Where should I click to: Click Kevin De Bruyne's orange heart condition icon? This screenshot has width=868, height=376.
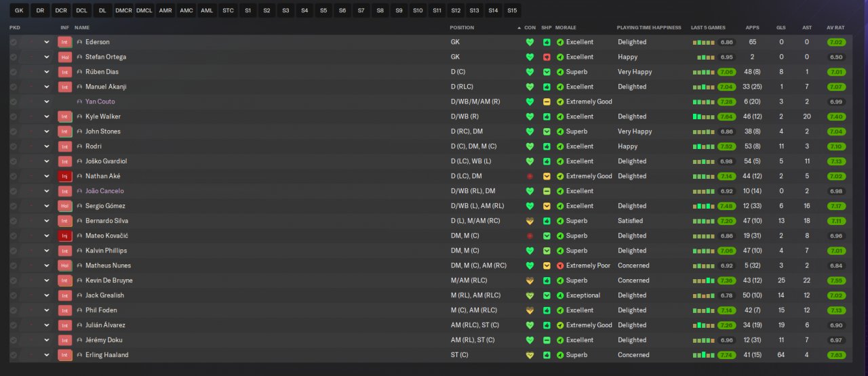530,280
